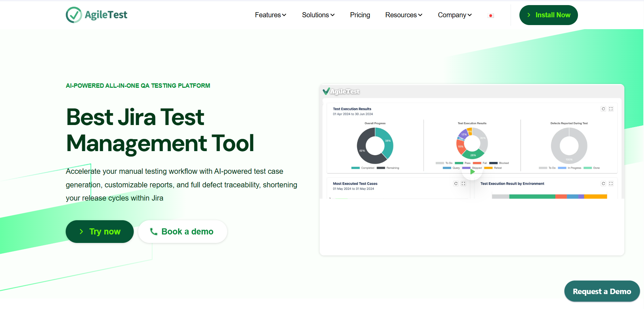Click the Request a Demo floating button
The height and width of the screenshot is (309, 644).
tap(602, 291)
